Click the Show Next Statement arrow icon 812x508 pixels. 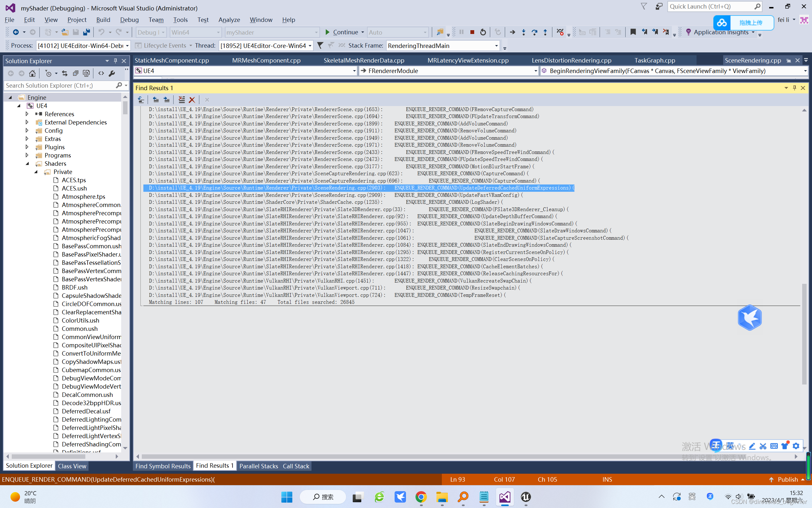pyautogui.click(x=512, y=32)
